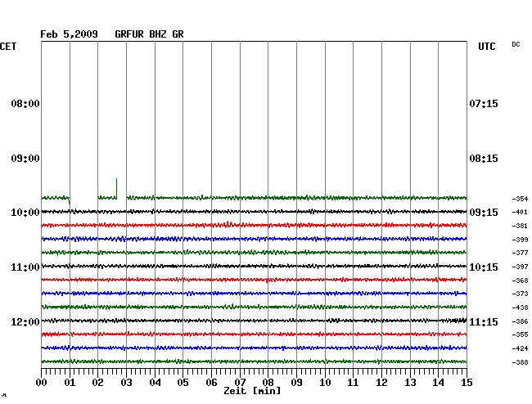Click minute tick label "15"
Screen dimensions: 532x404
tap(467, 383)
